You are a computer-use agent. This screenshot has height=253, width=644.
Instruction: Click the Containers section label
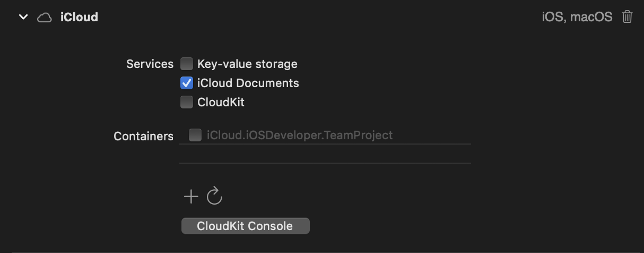(143, 136)
